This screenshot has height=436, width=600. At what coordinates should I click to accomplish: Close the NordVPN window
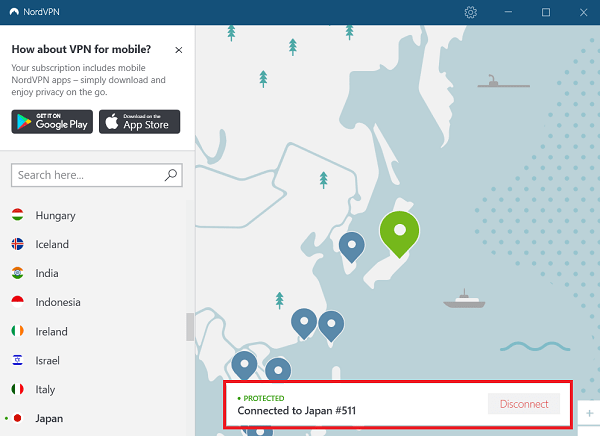584,12
